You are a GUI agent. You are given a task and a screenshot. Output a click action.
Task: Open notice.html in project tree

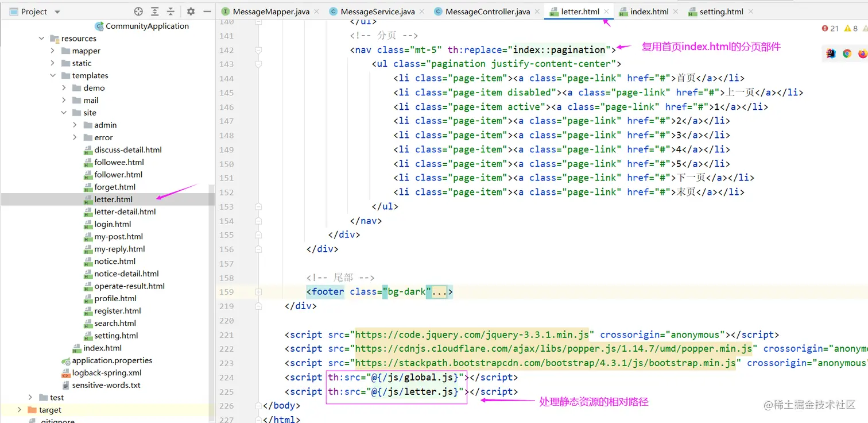click(115, 261)
